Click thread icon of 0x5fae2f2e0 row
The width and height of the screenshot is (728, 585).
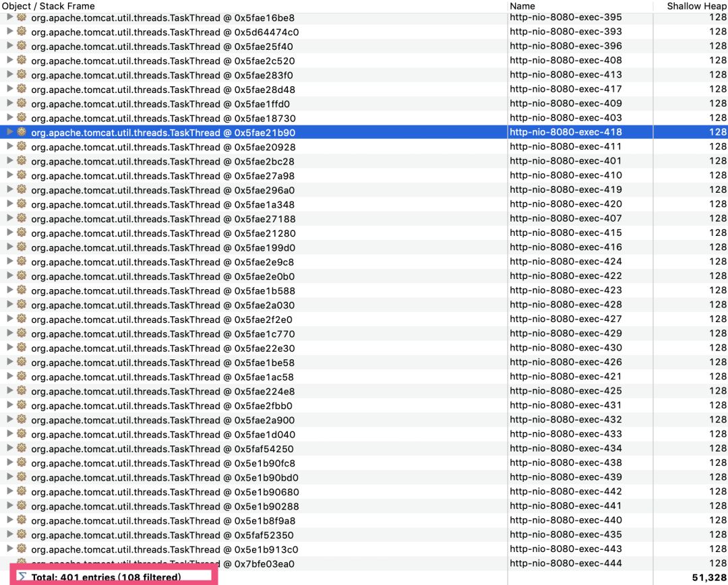22,319
